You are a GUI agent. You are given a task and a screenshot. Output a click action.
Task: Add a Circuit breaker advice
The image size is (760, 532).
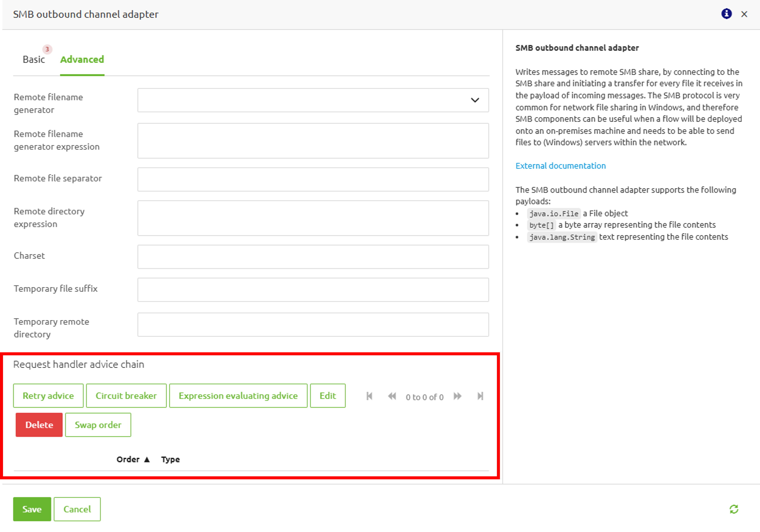[x=126, y=395]
